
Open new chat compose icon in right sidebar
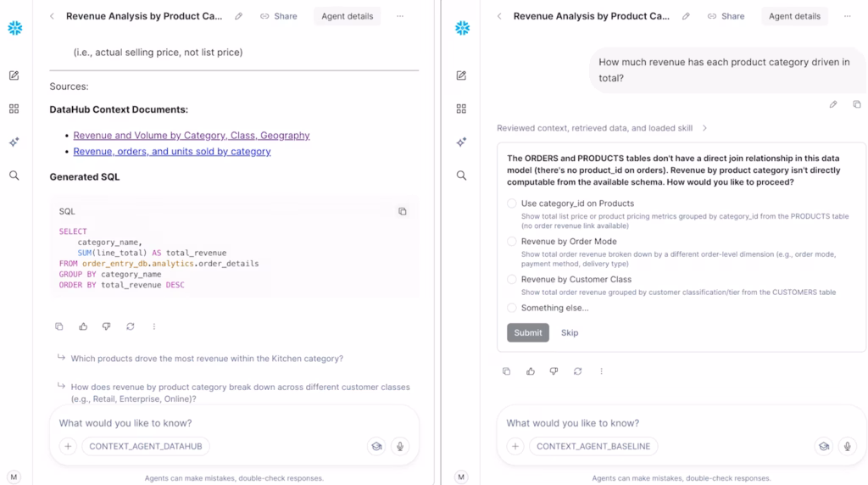click(461, 75)
